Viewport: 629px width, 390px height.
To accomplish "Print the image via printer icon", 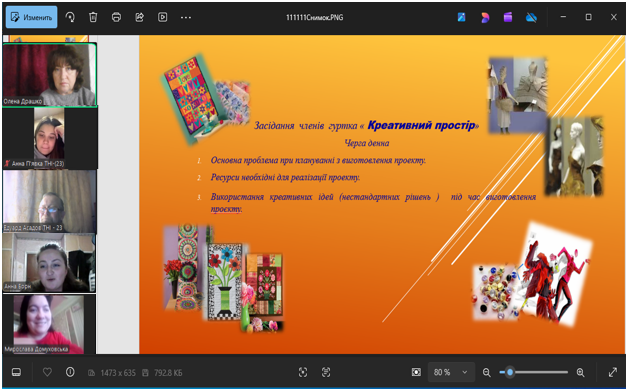I will (x=116, y=17).
